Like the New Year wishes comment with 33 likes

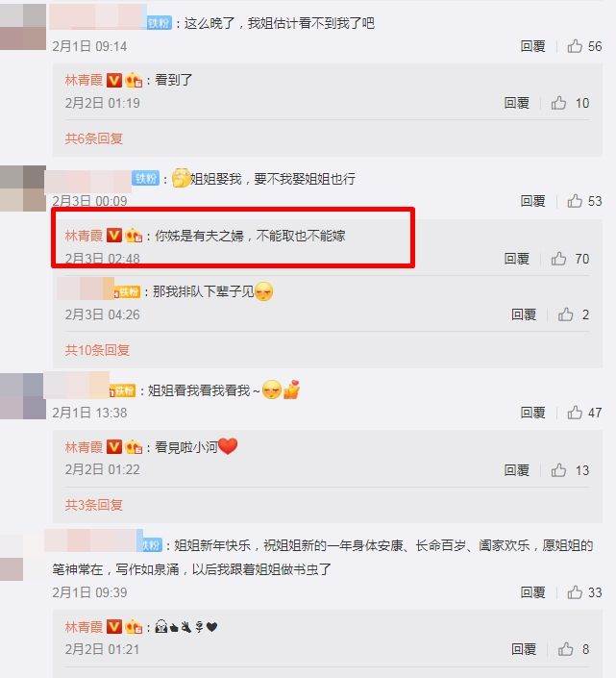click(575, 592)
